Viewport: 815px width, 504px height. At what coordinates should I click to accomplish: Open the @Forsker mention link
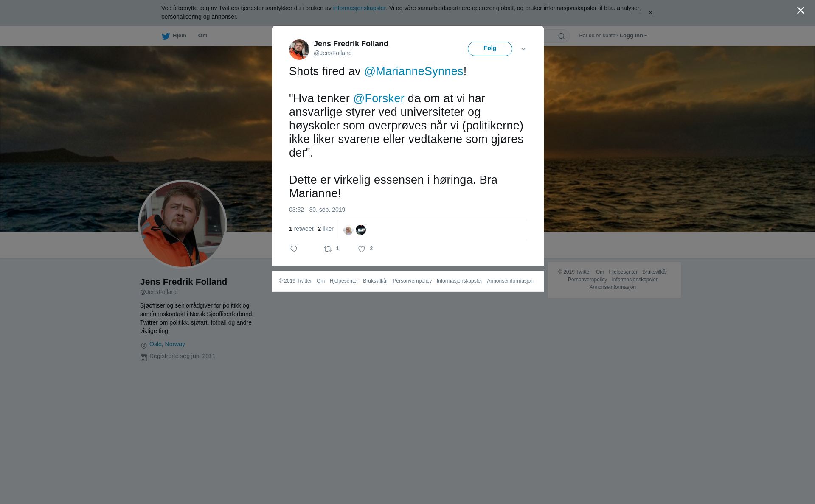[x=379, y=98]
